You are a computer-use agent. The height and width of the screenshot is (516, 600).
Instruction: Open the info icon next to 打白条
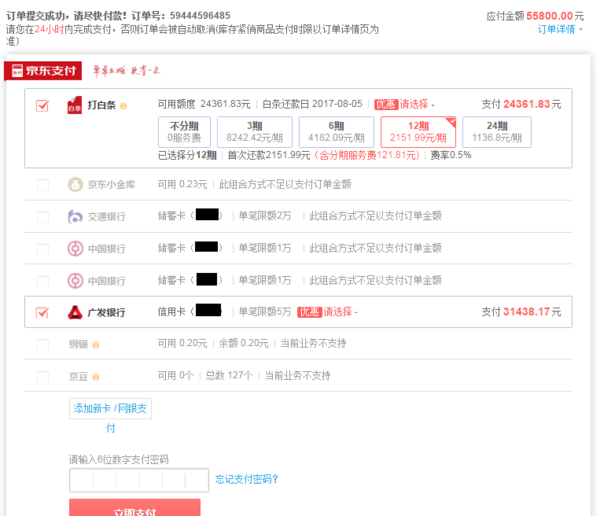click(x=123, y=106)
